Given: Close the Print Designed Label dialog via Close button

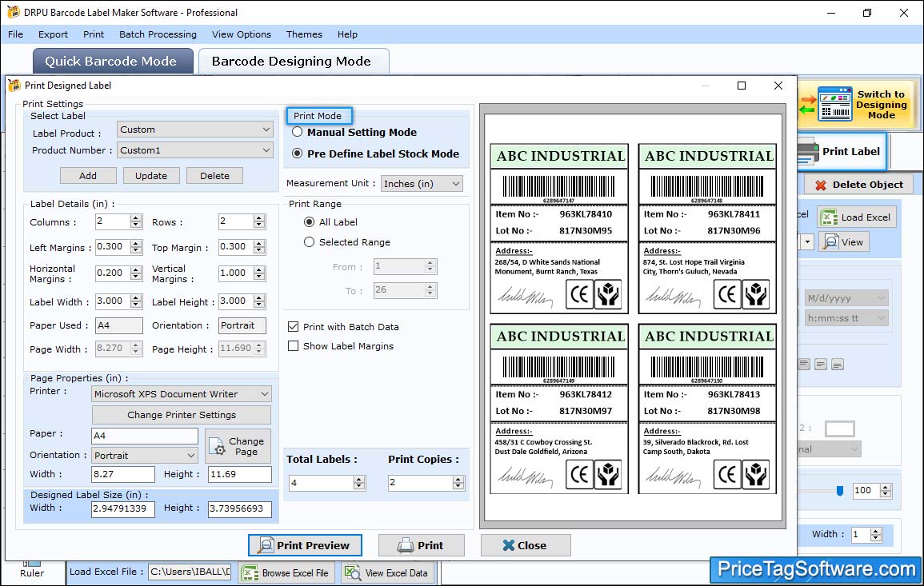Looking at the screenshot, I should tap(526, 545).
